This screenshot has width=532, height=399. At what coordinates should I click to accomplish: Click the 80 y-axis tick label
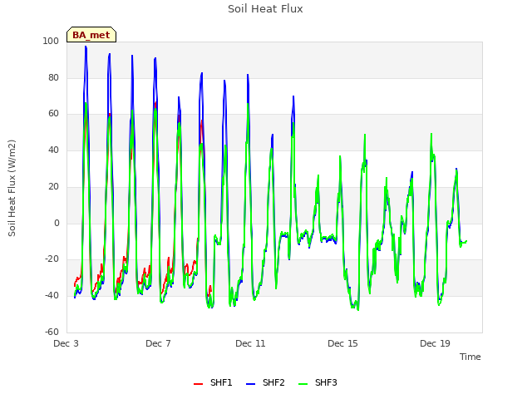[x=53, y=77]
